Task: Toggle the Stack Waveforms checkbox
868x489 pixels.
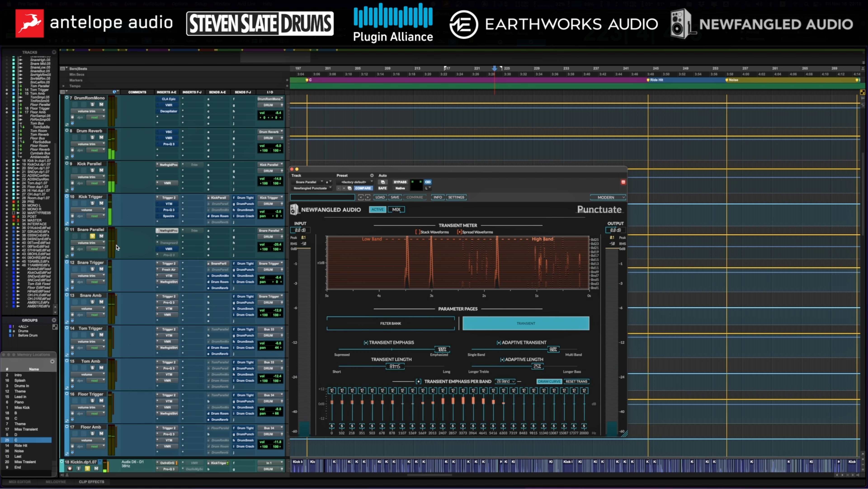Action: (x=417, y=232)
